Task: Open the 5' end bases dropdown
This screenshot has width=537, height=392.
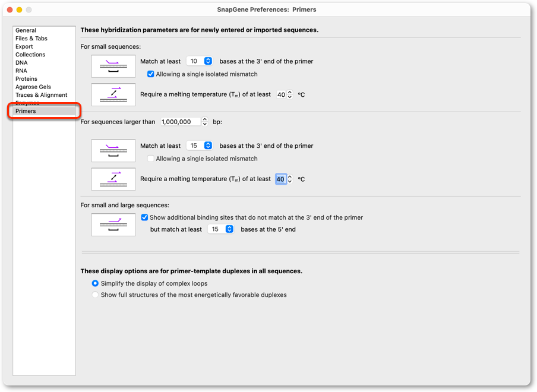Action: (221, 229)
